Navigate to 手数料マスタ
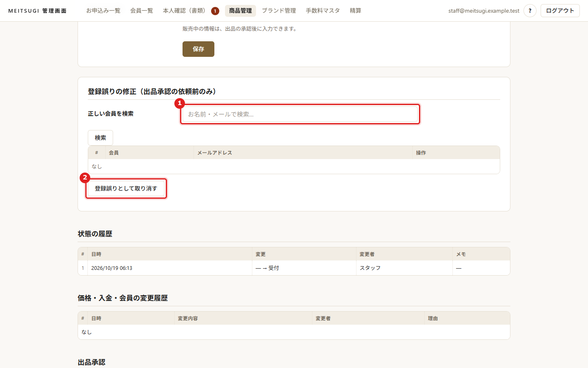This screenshot has height=368, width=588. click(323, 11)
